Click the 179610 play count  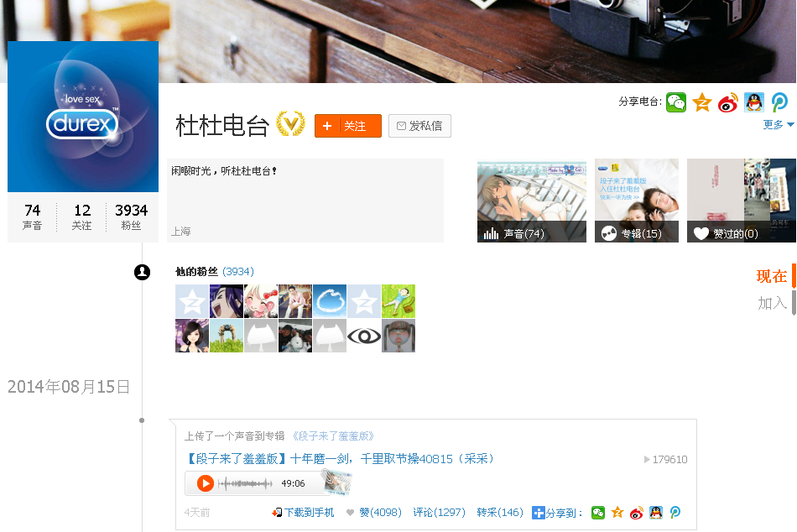pyautogui.click(x=666, y=459)
